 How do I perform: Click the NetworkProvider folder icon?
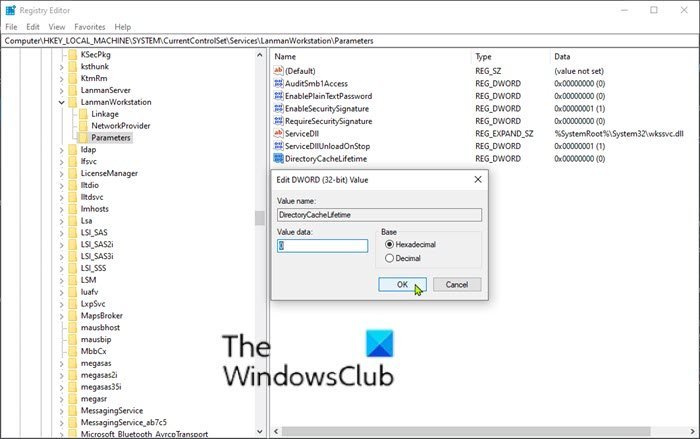click(83, 125)
